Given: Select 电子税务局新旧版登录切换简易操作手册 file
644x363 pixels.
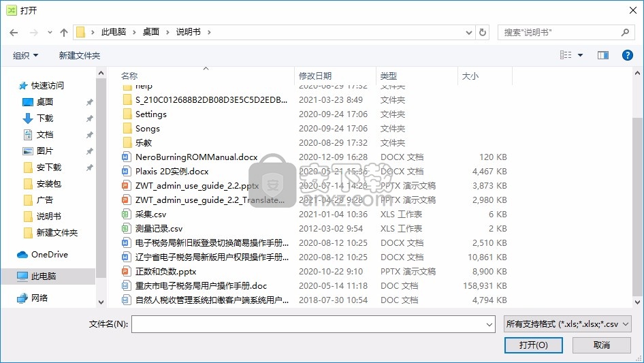Looking at the screenshot, I should click(x=212, y=243).
